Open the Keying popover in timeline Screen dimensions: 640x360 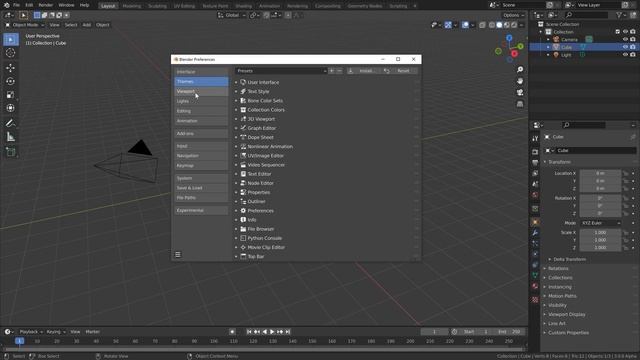coord(56,332)
